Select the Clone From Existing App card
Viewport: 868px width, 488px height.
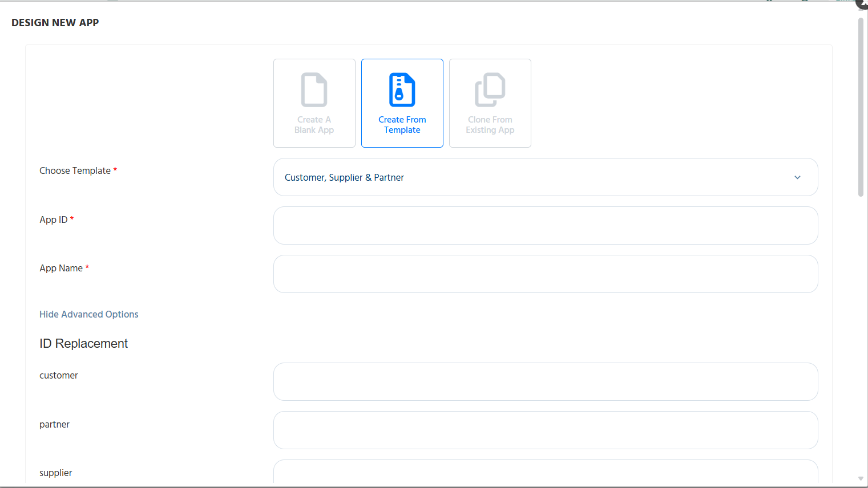tap(490, 103)
